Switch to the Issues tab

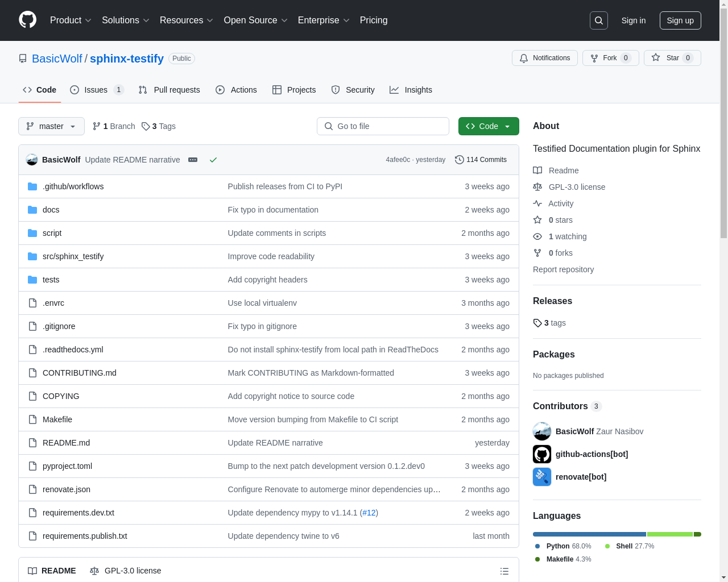[x=97, y=90]
